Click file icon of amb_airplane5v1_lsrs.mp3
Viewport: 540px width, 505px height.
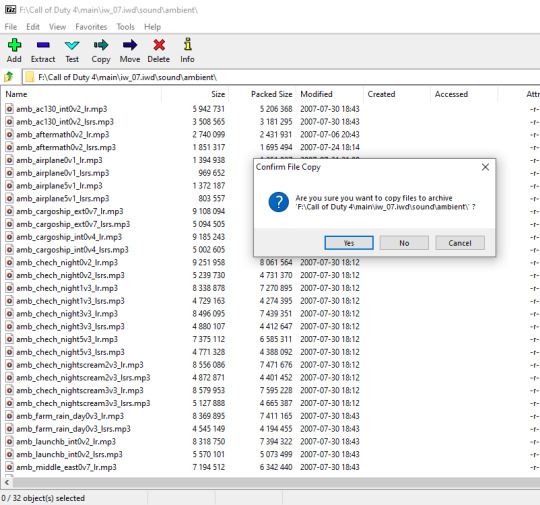[x=9, y=198]
